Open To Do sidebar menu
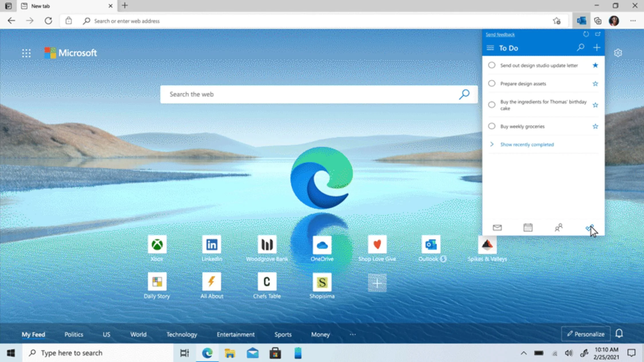Image resolution: width=644 pixels, height=362 pixels. coord(490,48)
